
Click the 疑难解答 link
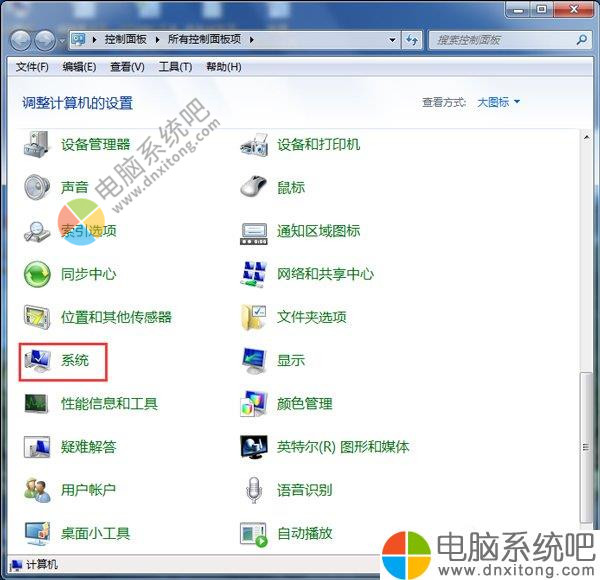pos(88,447)
